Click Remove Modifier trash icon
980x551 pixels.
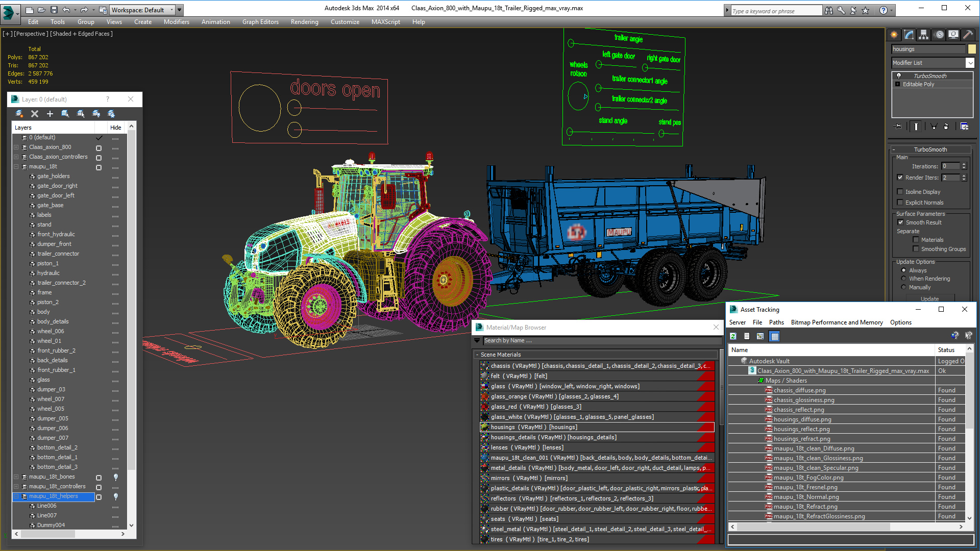[946, 127]
